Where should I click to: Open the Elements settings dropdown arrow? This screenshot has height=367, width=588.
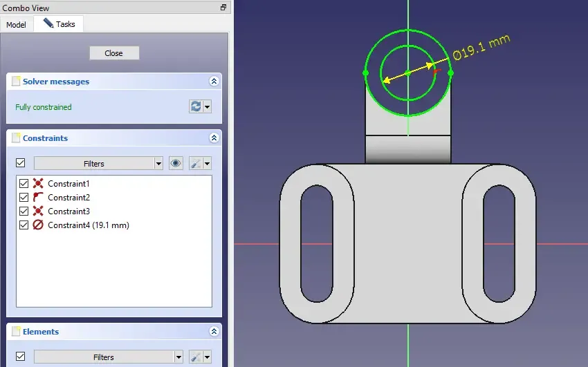point(208,357)
